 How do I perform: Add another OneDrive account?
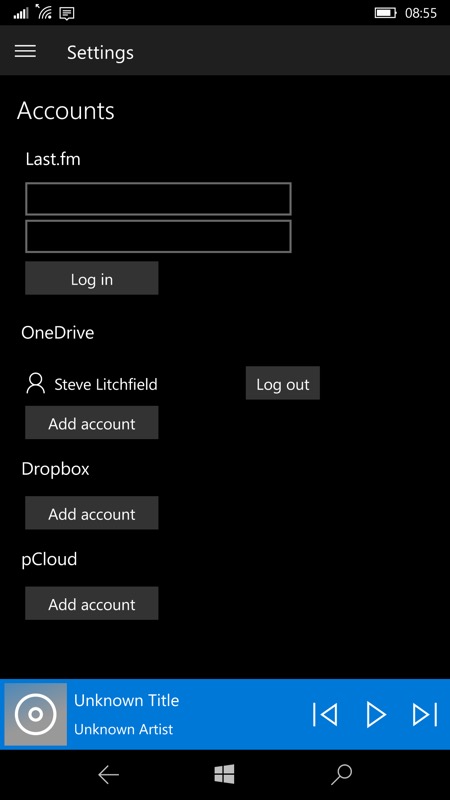(92, 423)
